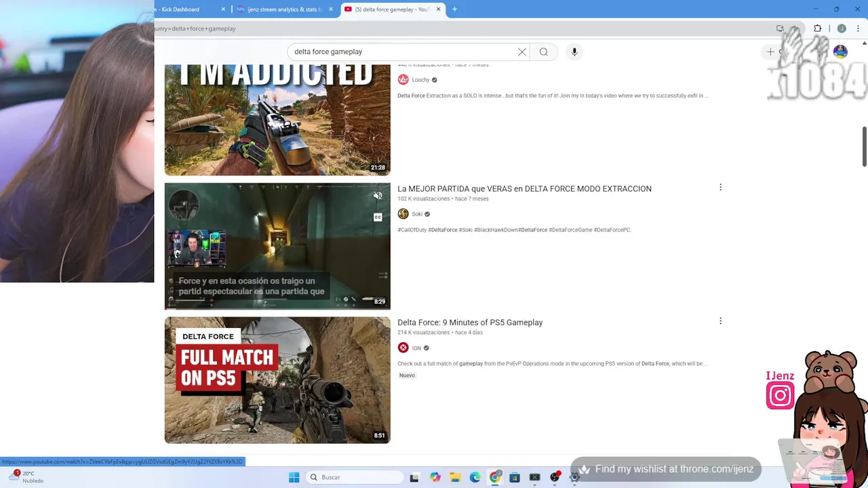This screenshot has width=868, height=488.
Task: Open the Chrome profile J avatar
Action: (842, 28)
